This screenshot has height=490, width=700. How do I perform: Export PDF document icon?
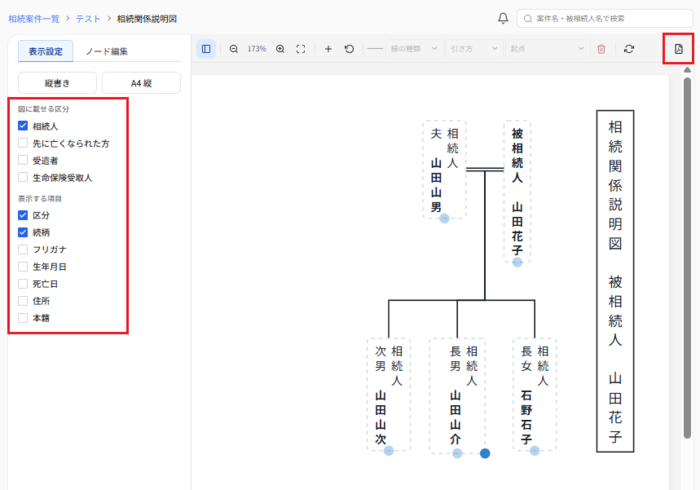click(679, 49)
